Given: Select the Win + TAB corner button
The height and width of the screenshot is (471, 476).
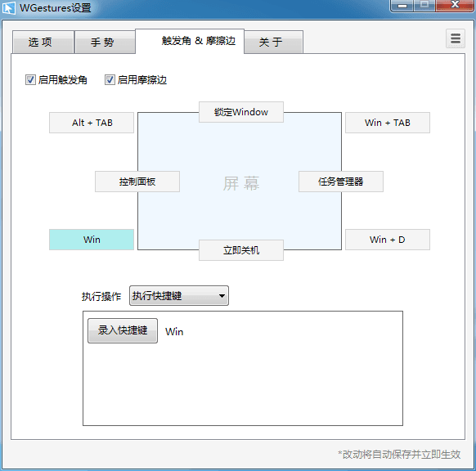Looking at the screenshot, I should 388,123.
